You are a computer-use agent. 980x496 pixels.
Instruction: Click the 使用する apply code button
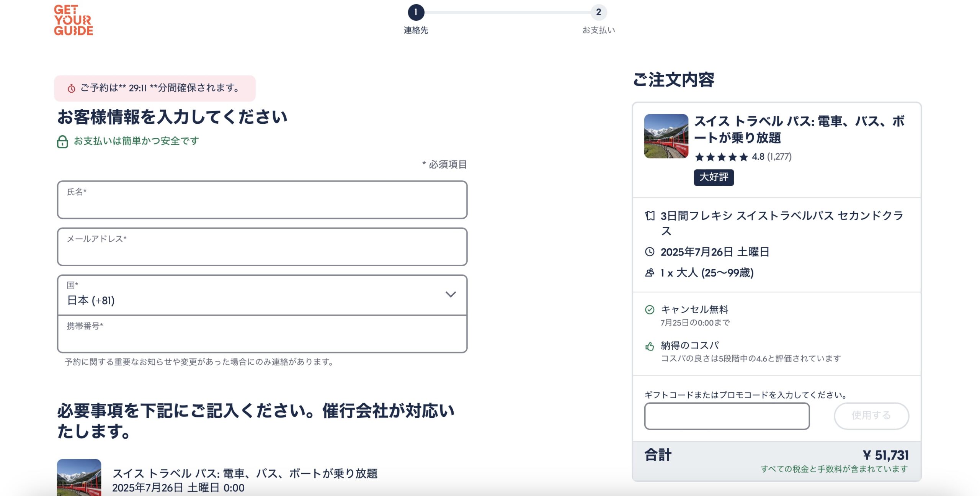click(871, 416)
